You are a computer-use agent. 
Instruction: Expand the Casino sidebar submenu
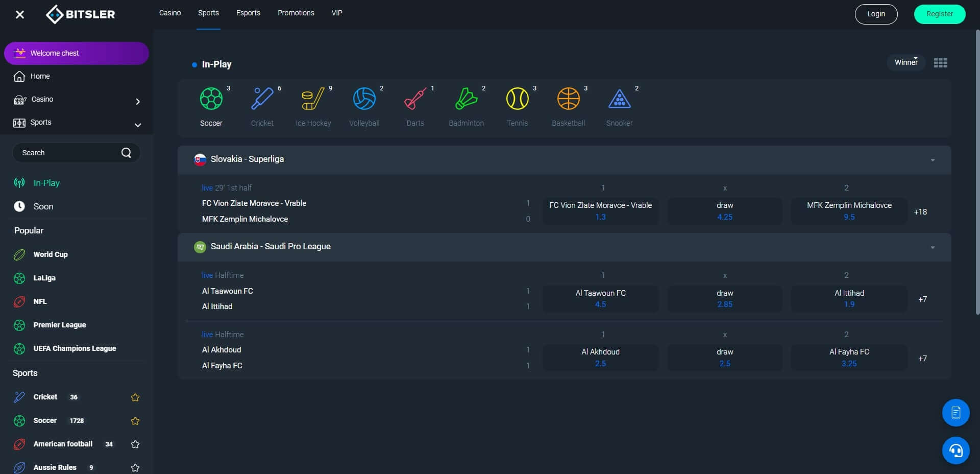coord(137,101)
